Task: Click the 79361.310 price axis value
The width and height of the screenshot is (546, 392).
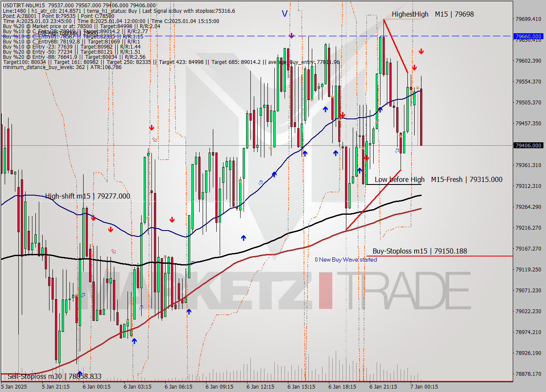Action: (x=529, y=165)
